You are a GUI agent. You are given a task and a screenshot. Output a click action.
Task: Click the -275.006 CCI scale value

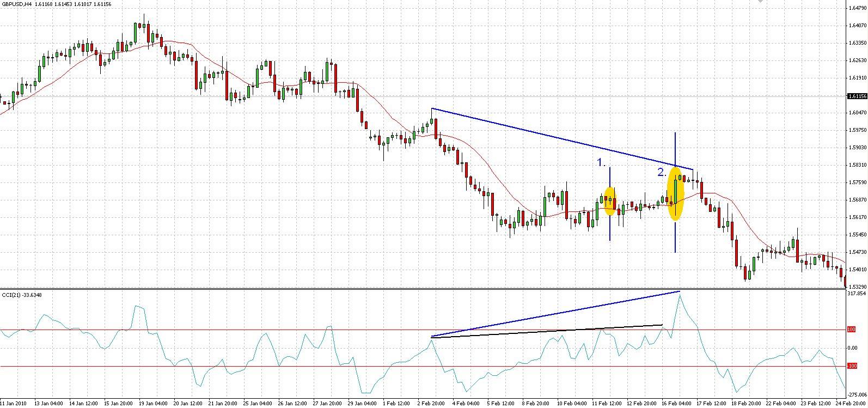pos(858,394)
